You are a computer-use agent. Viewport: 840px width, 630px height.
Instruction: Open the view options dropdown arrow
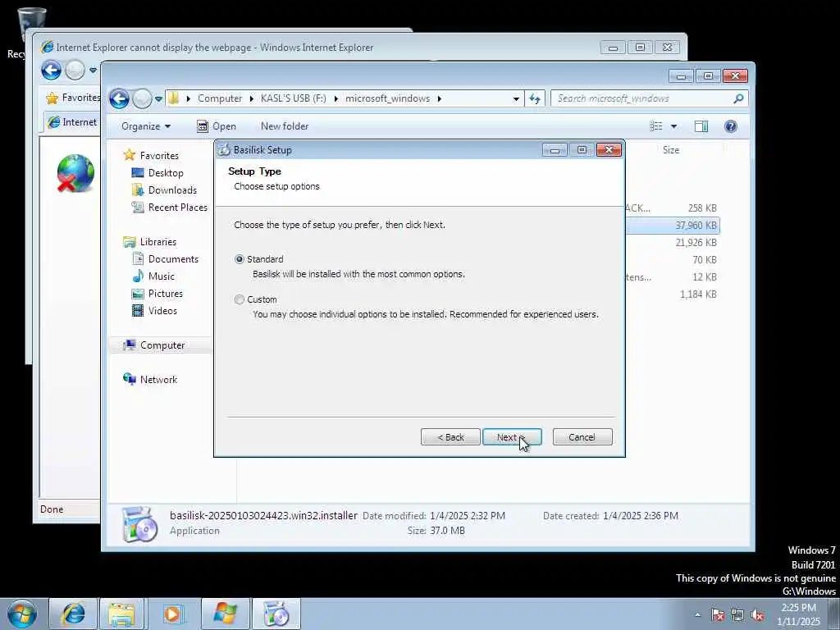pos(674,126)
